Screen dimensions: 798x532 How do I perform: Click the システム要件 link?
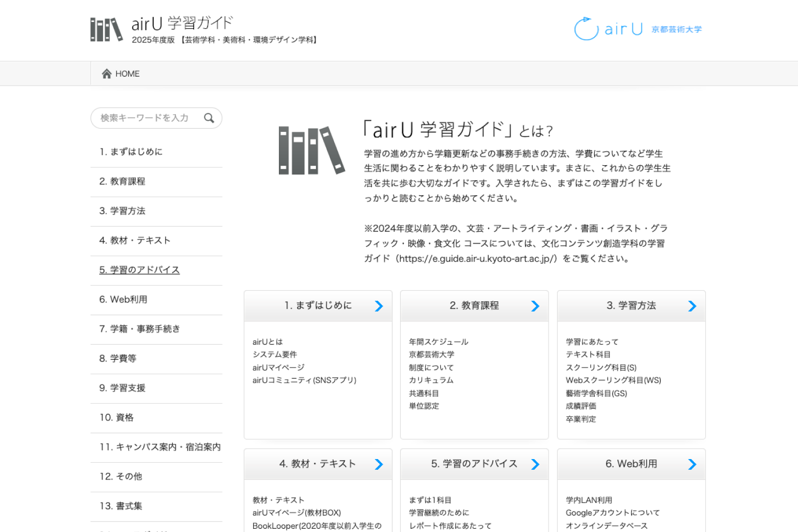(x=275, y=354)
